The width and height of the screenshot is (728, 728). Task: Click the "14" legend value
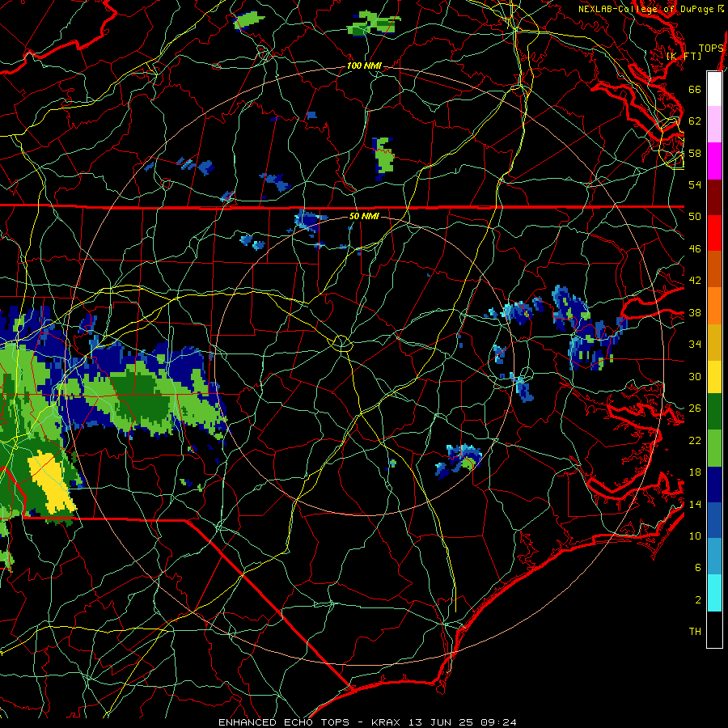click(695, 504)
